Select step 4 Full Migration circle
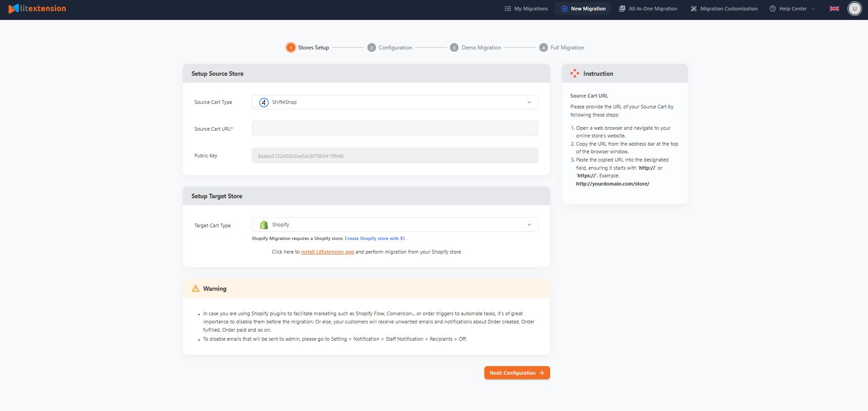 pyautogui.click(x=543, y=48)
